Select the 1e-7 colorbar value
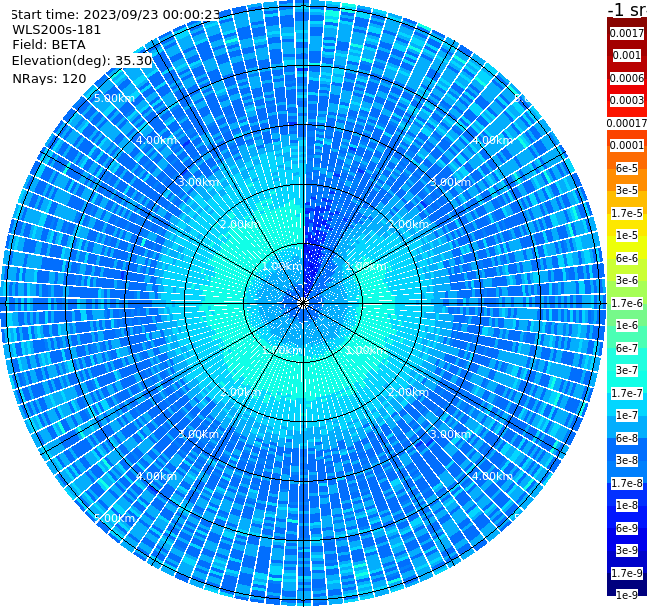The width and height of the screenshot is (647, 607). (x=627, y=415)
